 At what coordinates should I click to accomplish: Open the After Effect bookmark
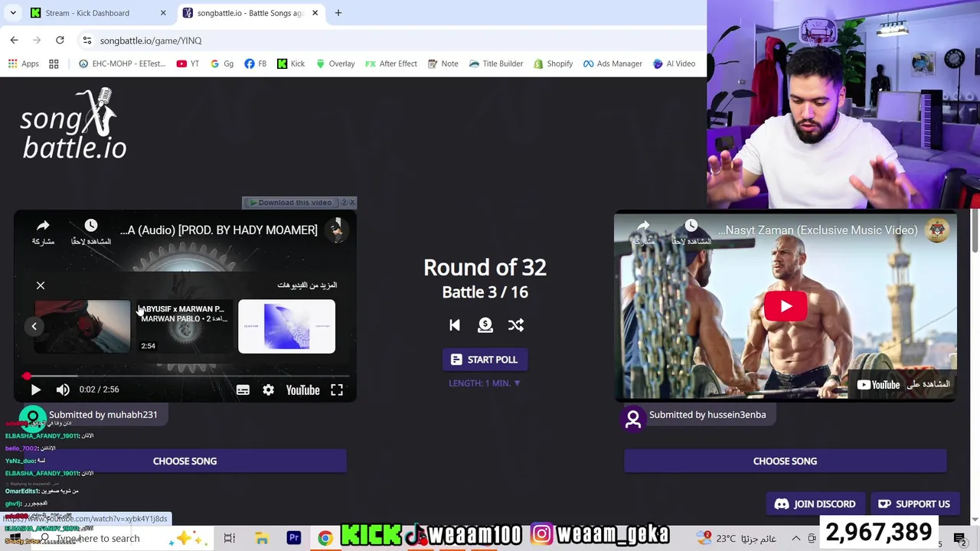tap(390, 64)
